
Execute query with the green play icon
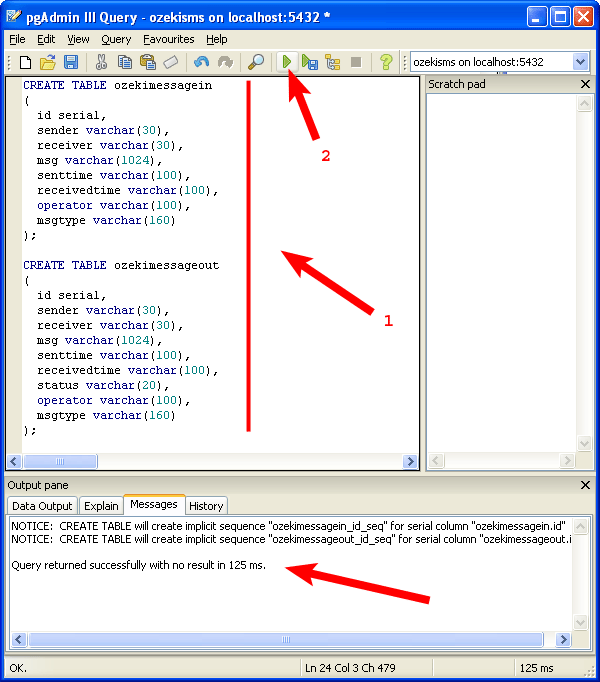point(287,62)
